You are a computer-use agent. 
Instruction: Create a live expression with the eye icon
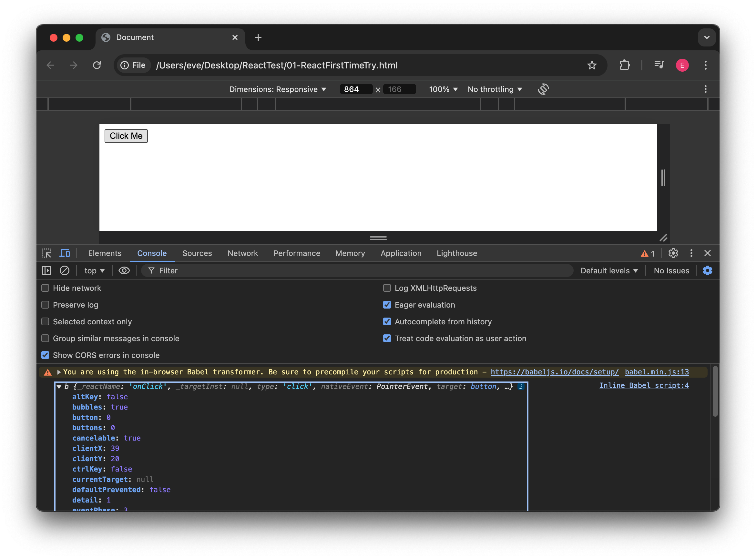[x=124, y=270]
